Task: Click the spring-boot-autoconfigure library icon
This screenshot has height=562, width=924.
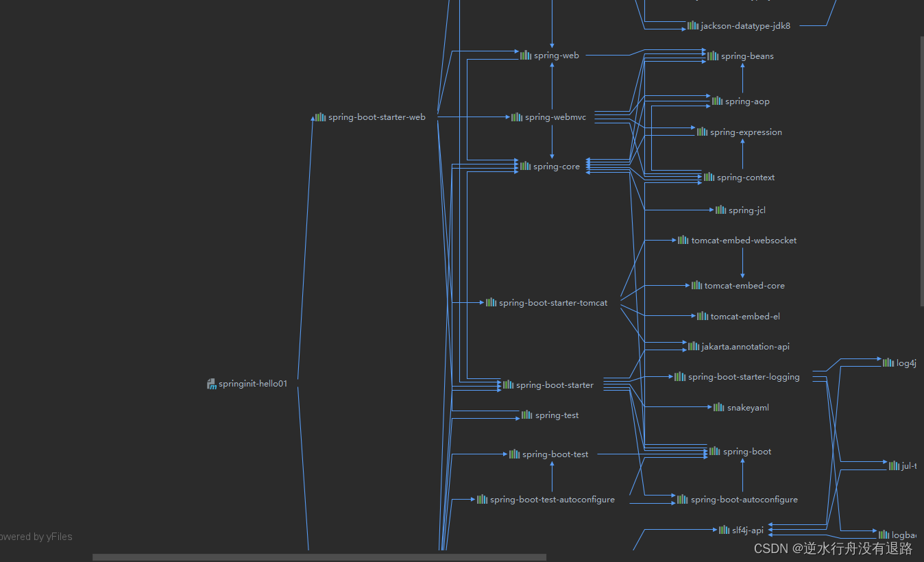Action: pyautogui.click(x=683, y=499)
